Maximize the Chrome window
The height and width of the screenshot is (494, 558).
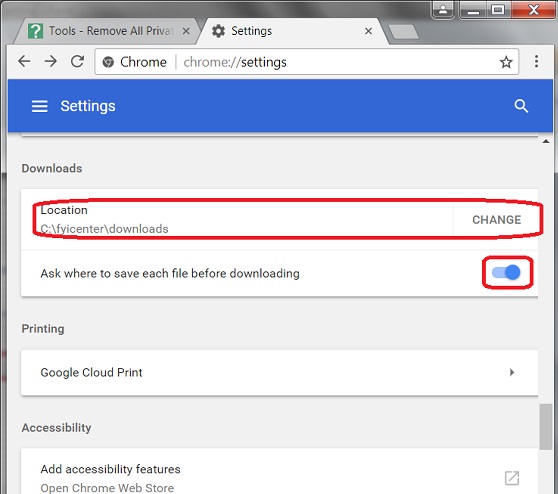tap(498, 9)
